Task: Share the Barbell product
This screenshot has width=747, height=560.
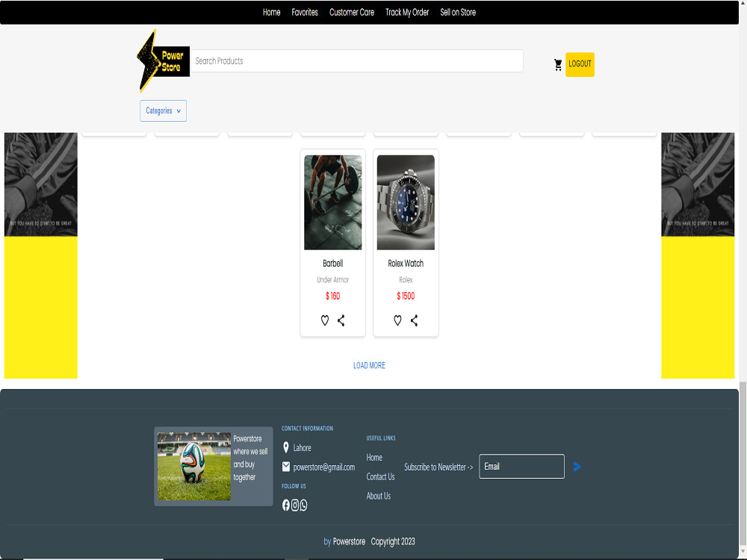Action: tap(341, 320)
